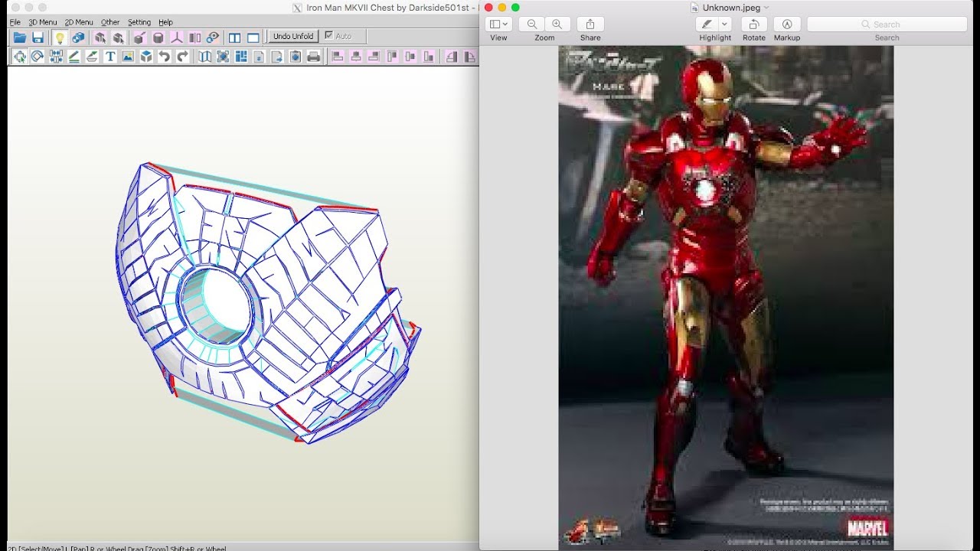Expand the Highlight color dropdown arrow
Image resolution: width=980 pixels, height=551 pixels.
(x=725, y=24)
